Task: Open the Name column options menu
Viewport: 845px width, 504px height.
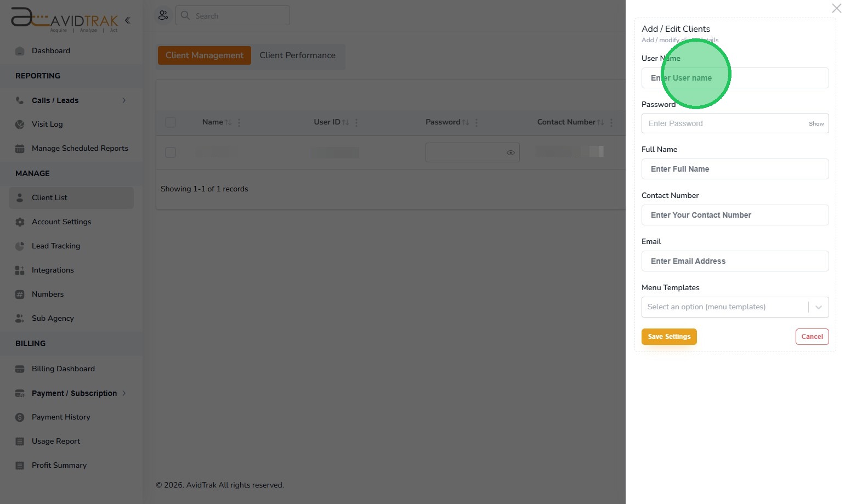Action: click(x=239, y=122)
